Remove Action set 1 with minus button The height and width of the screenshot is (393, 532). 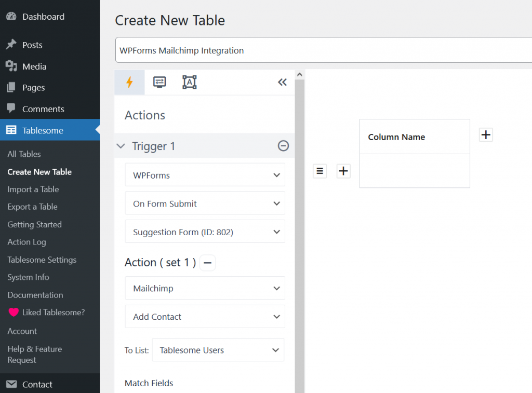[x=207, y=263]
